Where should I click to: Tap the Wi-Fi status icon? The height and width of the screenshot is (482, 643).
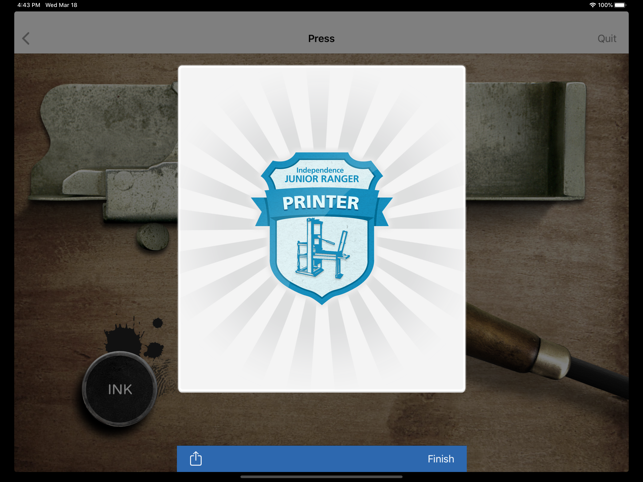593,5
